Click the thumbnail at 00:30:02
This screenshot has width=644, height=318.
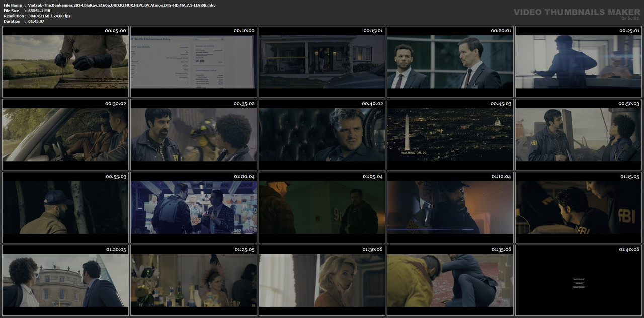[x=65, y=134]
